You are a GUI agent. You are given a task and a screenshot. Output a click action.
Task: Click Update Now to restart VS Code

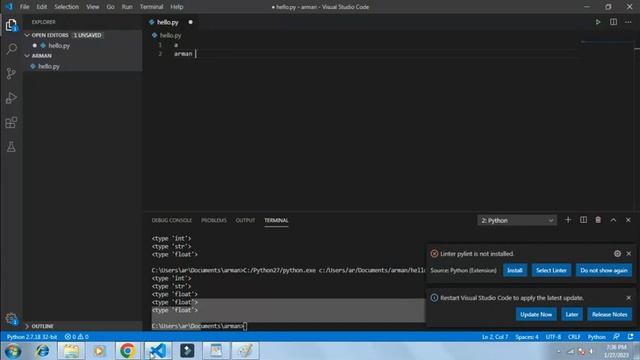[x=536, y=314]
